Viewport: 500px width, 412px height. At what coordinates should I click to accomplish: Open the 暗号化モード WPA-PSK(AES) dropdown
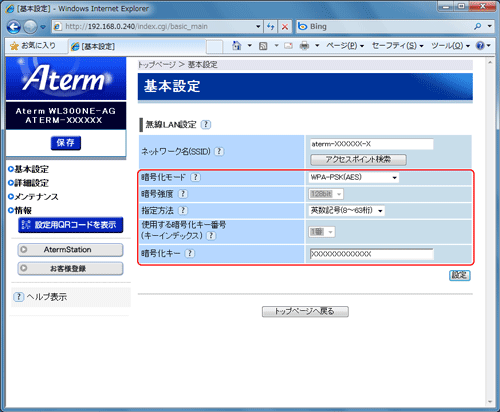pyautogui.click(x=354, y=177)
